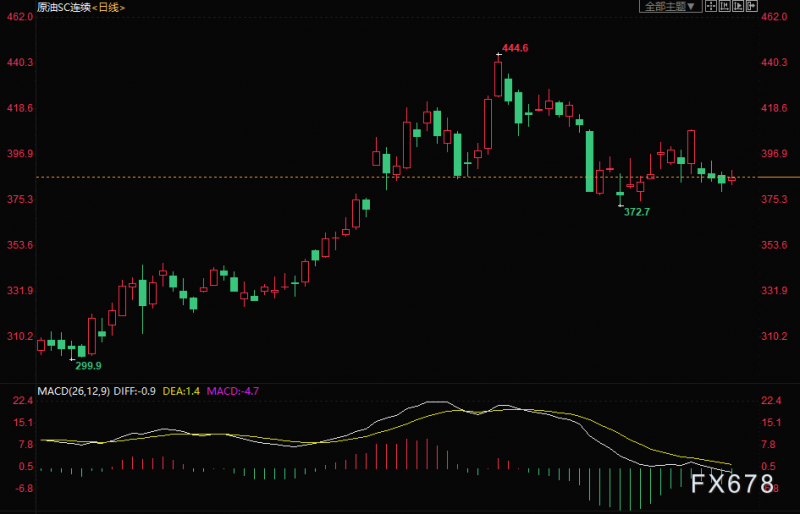Click the 7.8 MACD left axis label
The height and width of the screenshot is (514, 800).
(26, 445)
